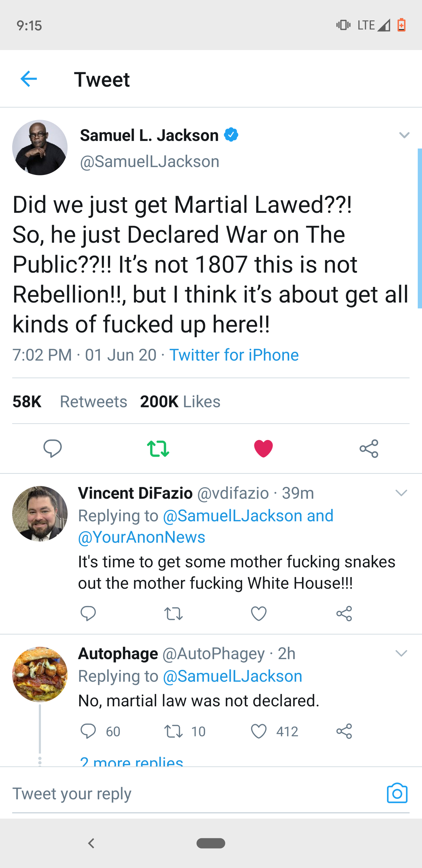
Task: Unlike the main tweet's red heart
Action: point(263,448)
